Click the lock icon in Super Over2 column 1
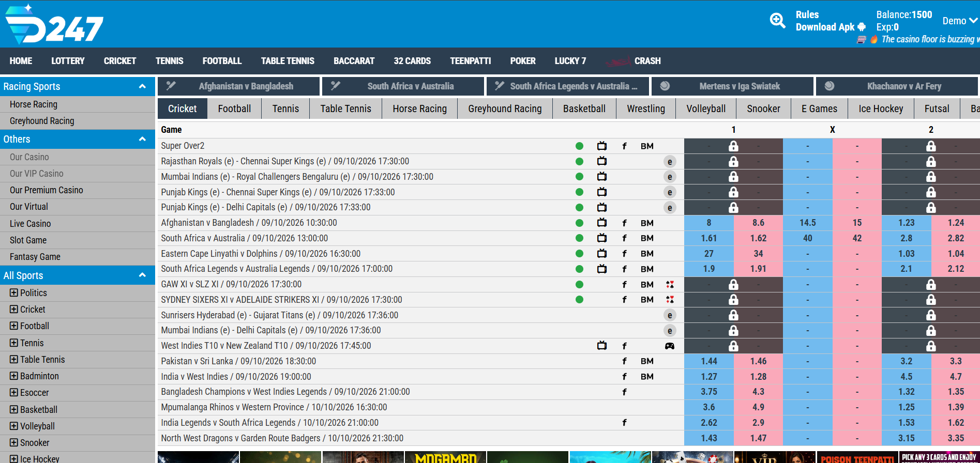The height and width of the screenshot is (463, 980). click(x=733, y=146)
